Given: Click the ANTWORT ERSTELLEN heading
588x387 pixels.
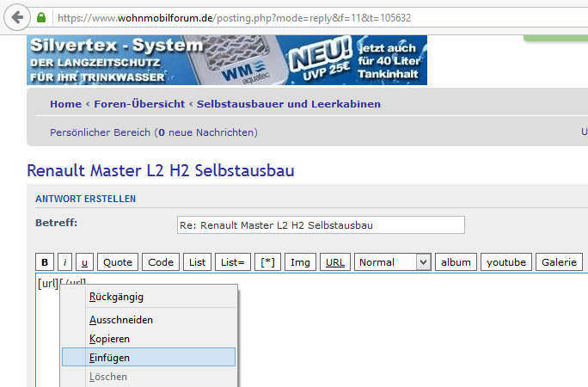Looking at the screenshot, I should [85, 199].
